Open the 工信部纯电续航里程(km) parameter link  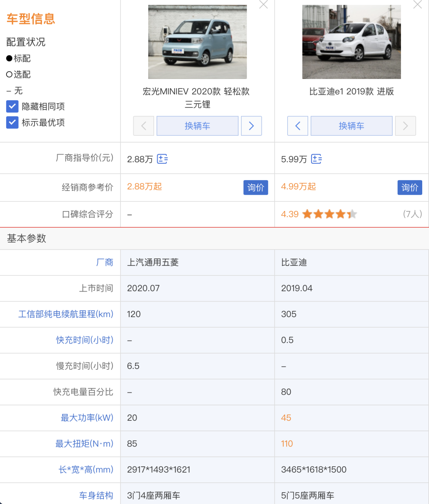click(66, 314)
